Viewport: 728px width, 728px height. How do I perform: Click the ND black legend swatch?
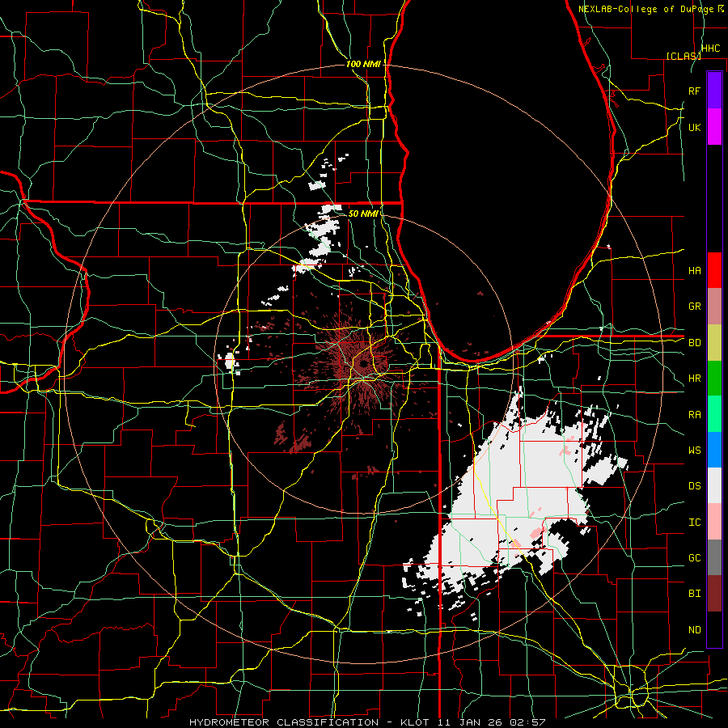click(714, 629)
